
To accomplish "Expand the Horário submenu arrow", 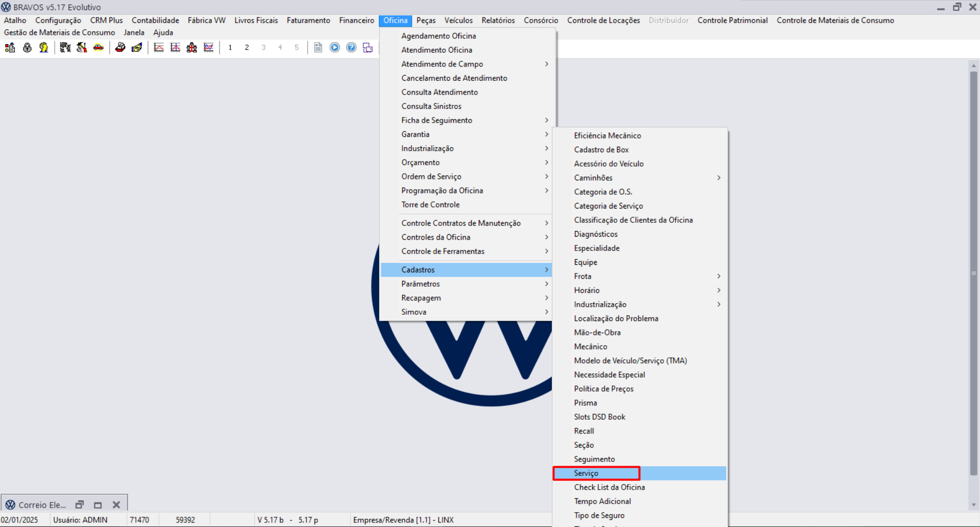I will (719, 290).
